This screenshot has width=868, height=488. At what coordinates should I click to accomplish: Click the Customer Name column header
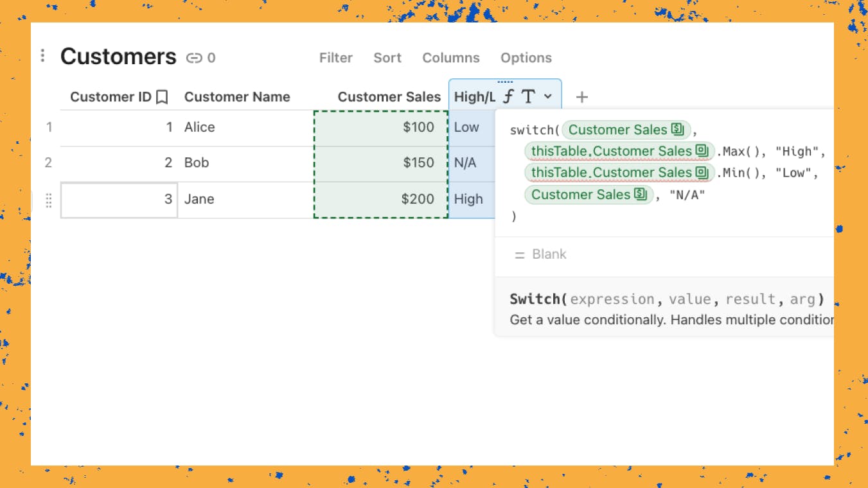(237, 96)
